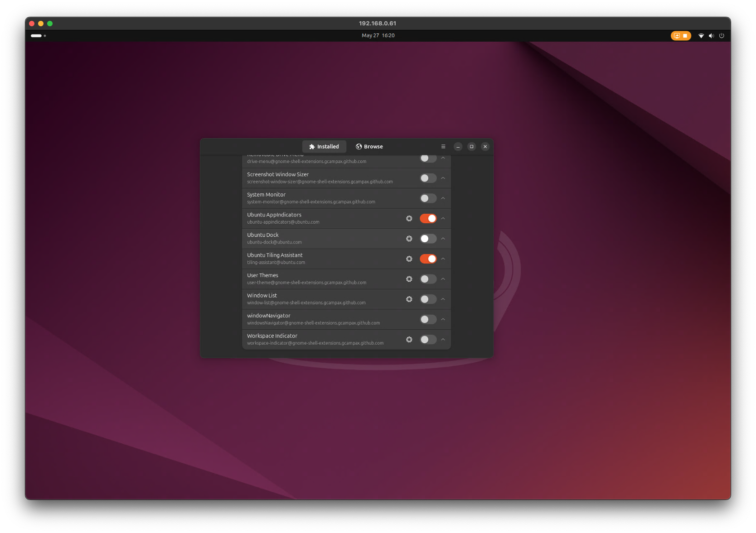Click the Workspace Indicator title
Viewport: 756px width, 533px height.
(272, 336)
